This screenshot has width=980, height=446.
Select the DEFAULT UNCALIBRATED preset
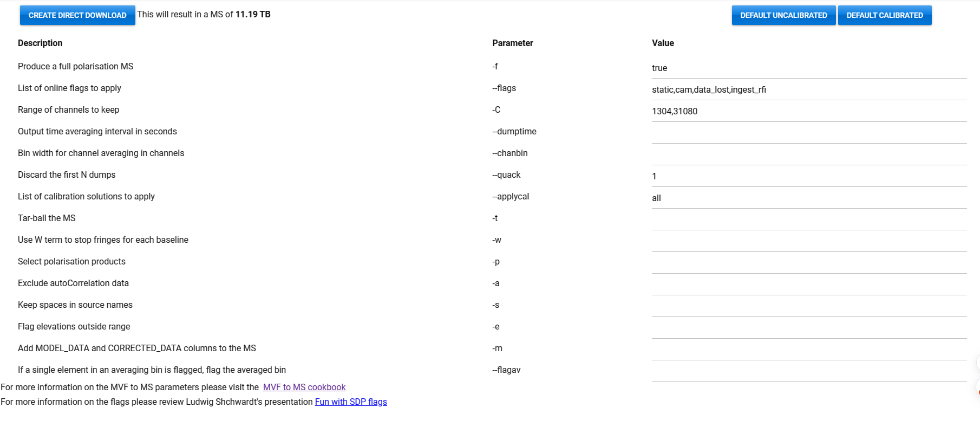(x=783, y=15)
